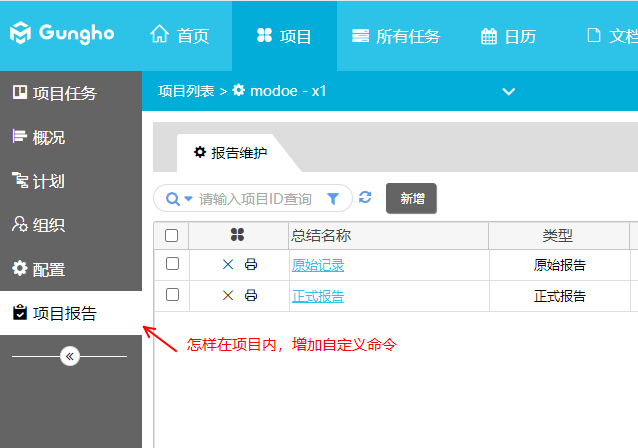This screenshot has height=448, width=638.
Task: Click the refresh icon beside search box
Action: tap(365, 198)
